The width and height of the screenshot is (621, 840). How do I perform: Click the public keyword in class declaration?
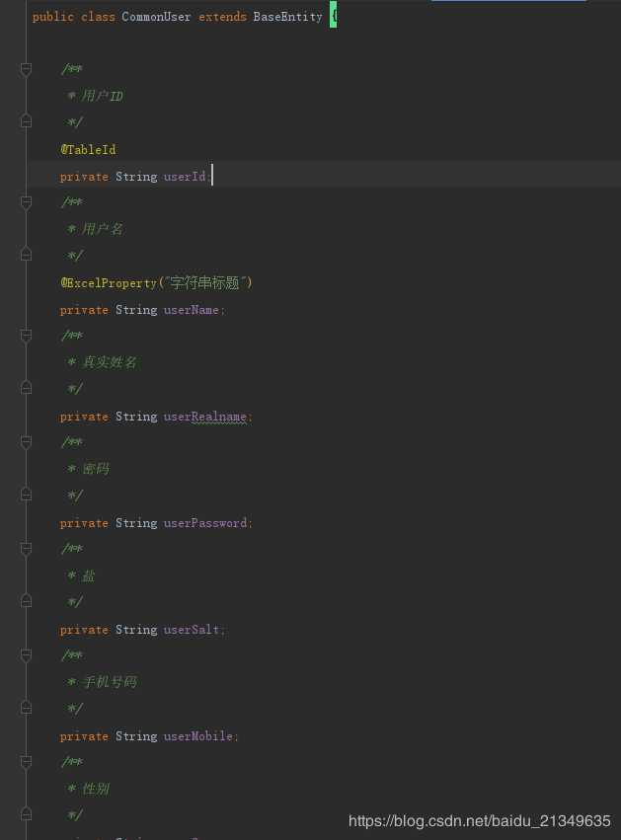point(52,17)
